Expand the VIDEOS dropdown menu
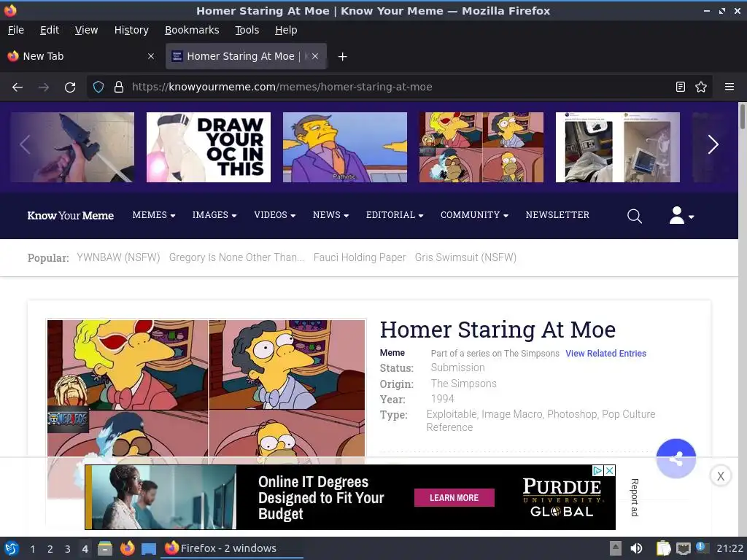This screenshot has width=747, height=560. (275, 215)
